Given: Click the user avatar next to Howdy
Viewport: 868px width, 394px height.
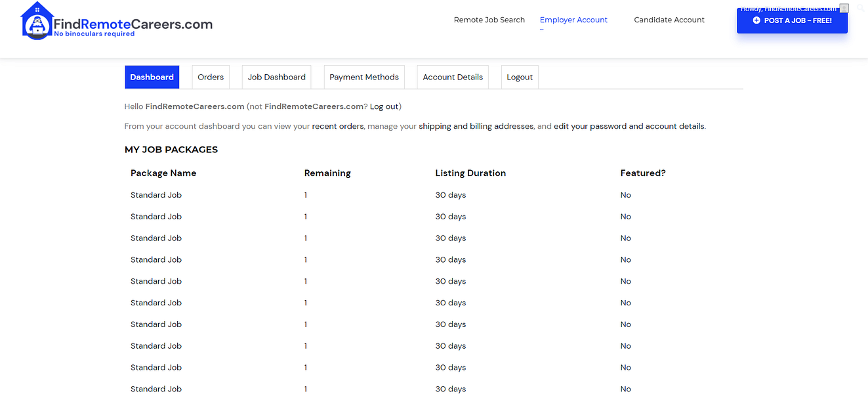Looking at the screenshot, I should pos(844,9).
